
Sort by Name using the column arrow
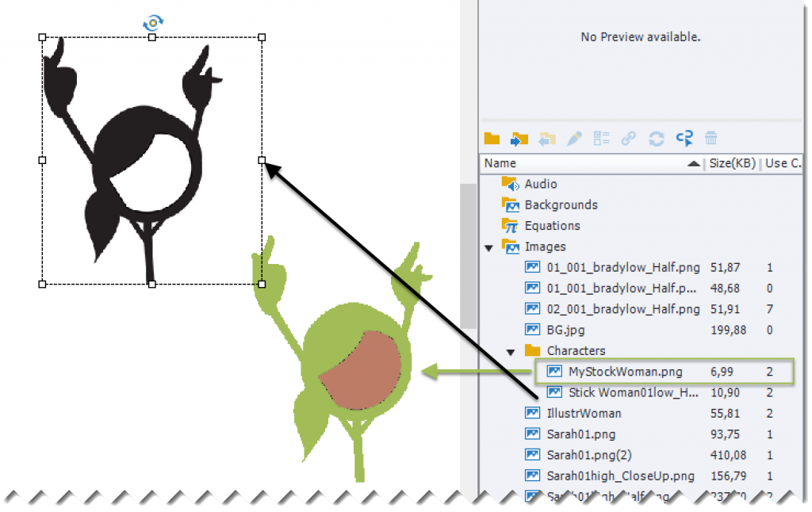(x=693, y=163)
